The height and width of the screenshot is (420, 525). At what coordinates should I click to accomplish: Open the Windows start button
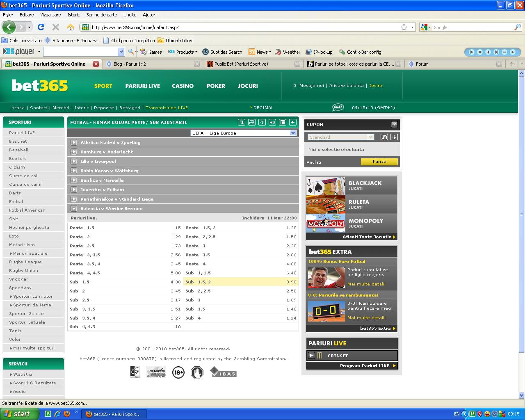(x=20, y=414)
